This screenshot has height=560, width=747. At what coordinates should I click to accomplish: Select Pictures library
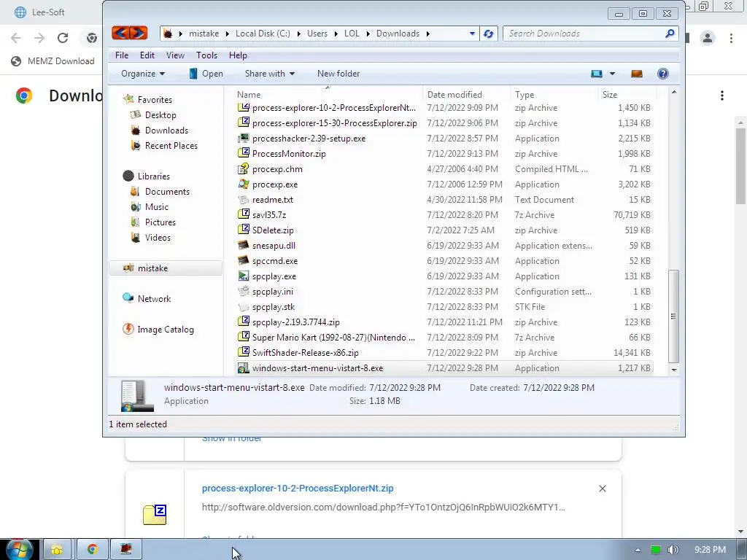tap(153, 222)
